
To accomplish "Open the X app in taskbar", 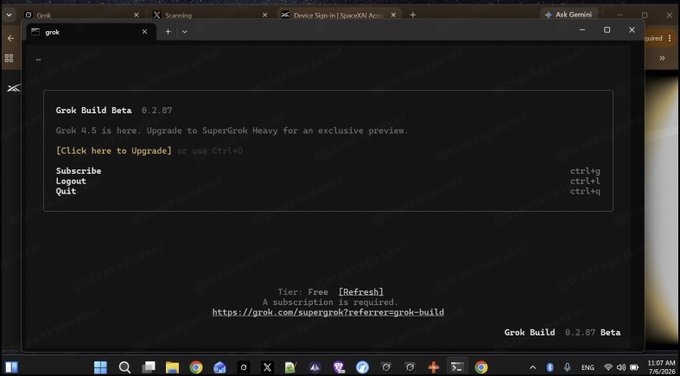I will pyautogui.click(x=267, y=367).
